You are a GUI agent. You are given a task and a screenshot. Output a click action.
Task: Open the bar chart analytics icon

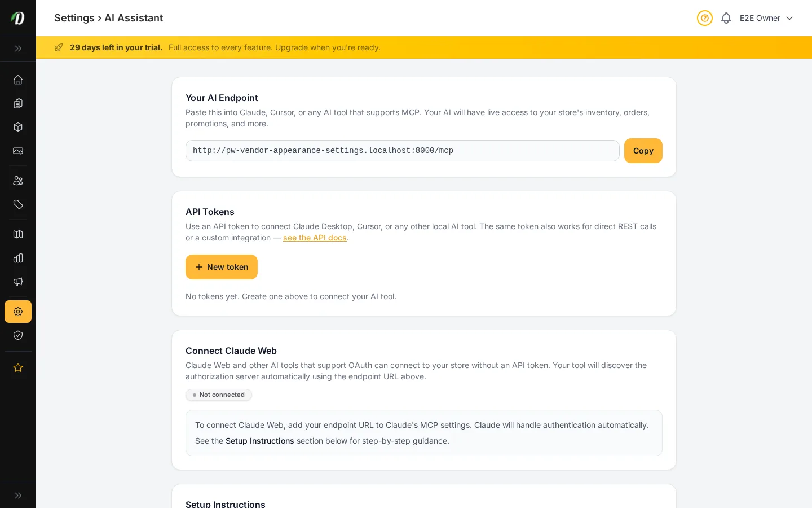[x=18, y=258]
